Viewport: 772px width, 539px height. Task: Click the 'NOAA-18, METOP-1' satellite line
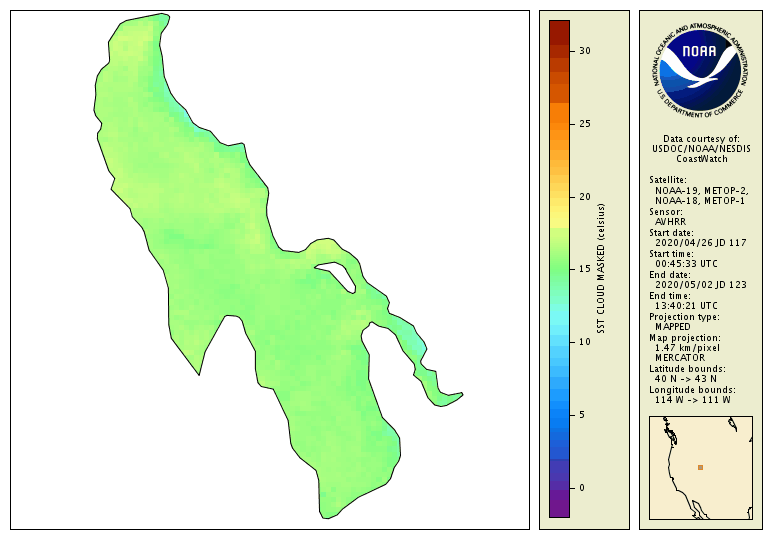click(x=700, y=201)
